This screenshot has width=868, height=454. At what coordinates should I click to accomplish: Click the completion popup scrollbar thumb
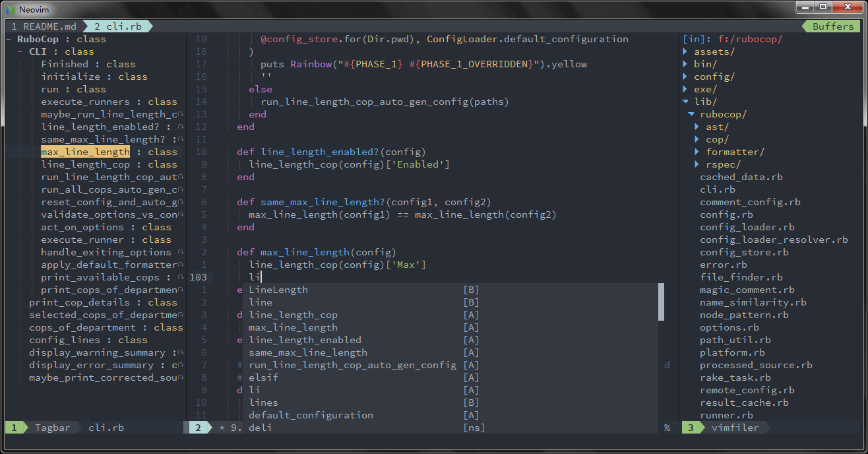(x=662, y=302)
